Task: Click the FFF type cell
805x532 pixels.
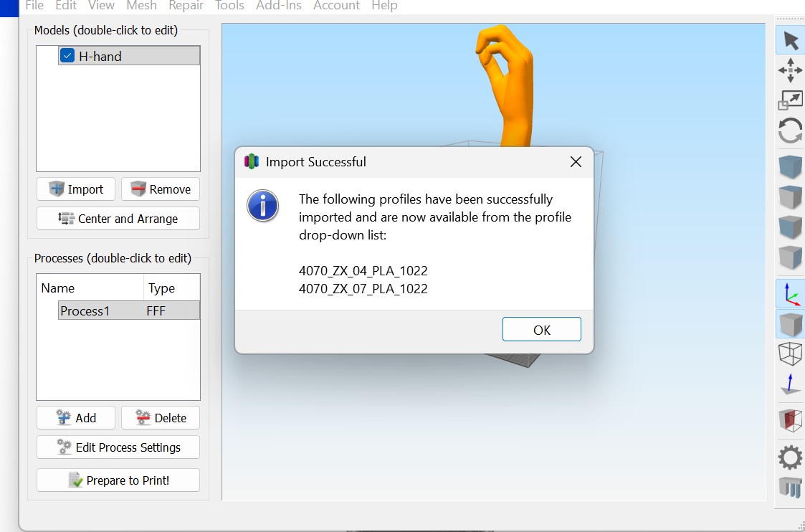Action: point(156,310)
